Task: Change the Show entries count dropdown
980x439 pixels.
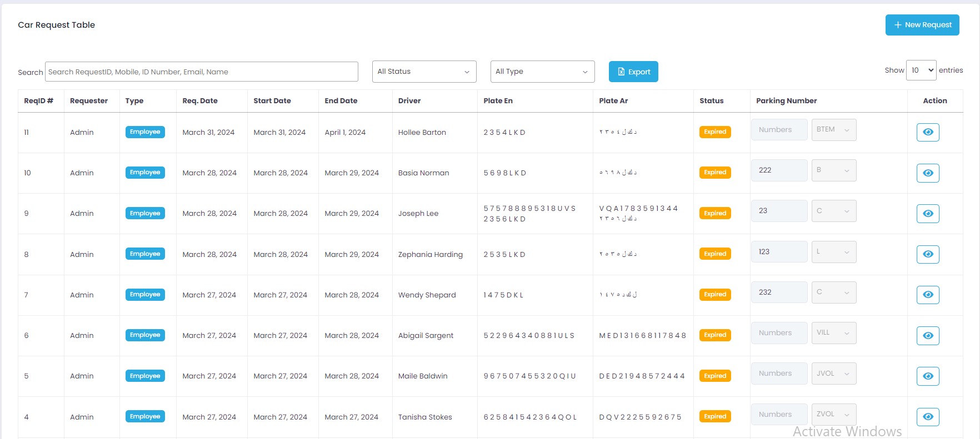Action: coord(921,70)
